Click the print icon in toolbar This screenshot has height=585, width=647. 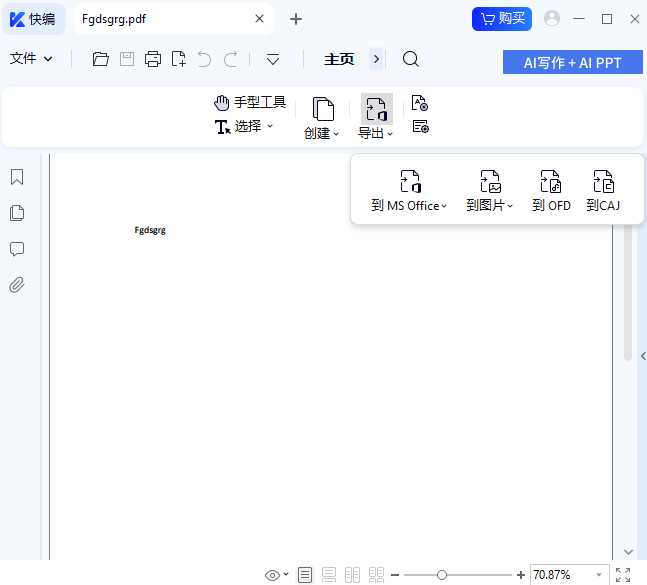pyautogui.click(x=153, y=59)
